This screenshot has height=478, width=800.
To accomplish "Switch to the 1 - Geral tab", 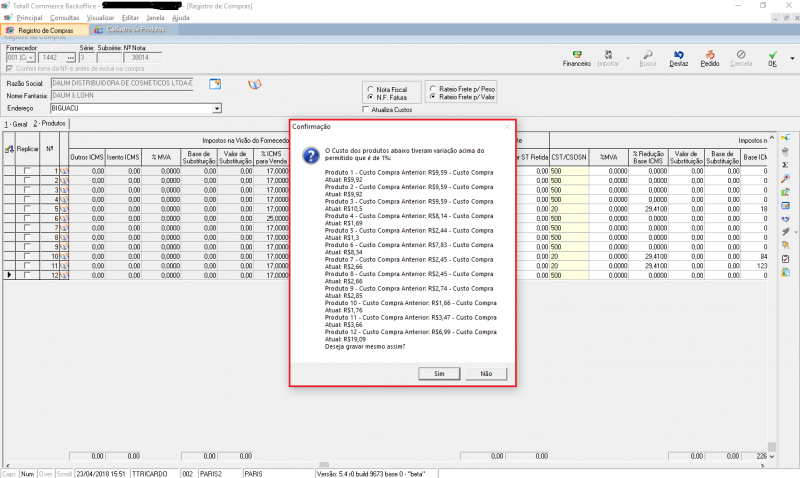I will tap(15, 123).
